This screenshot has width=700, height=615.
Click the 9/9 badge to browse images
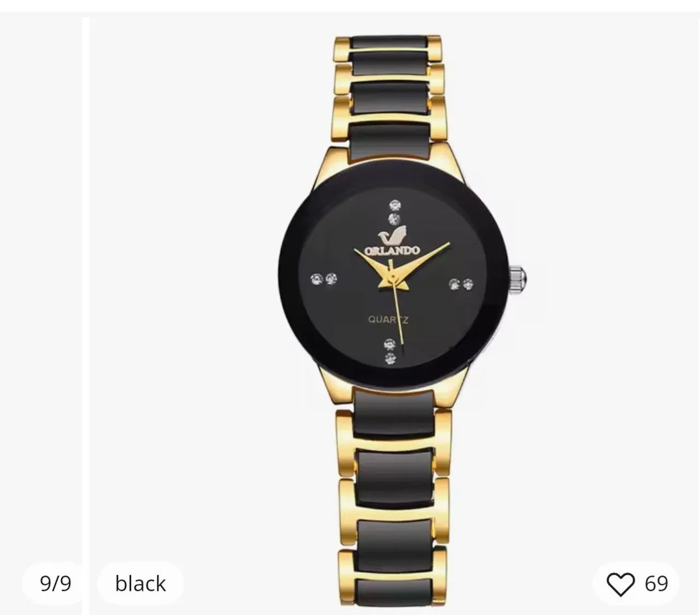pyautogui.click(x=55, y=583)
